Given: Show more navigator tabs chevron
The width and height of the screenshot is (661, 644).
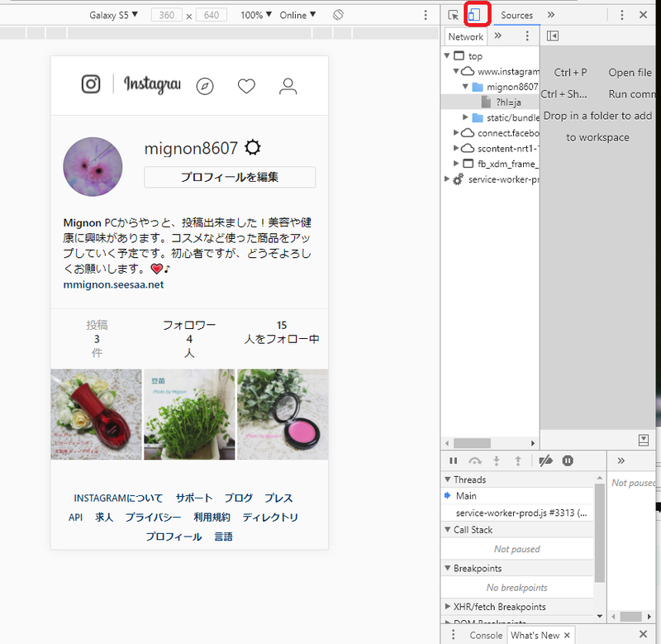Looking at the screenshot, I should coord(498,36).
